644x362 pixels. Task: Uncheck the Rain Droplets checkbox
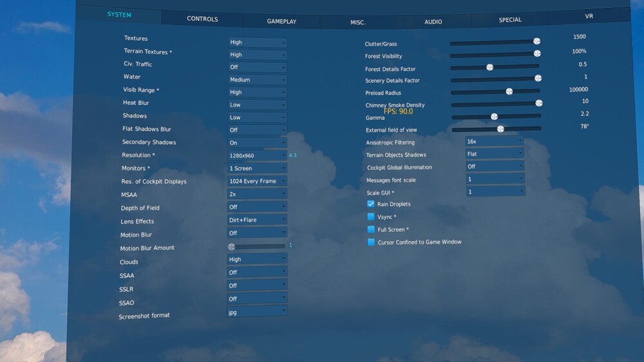tap(371, 204)
